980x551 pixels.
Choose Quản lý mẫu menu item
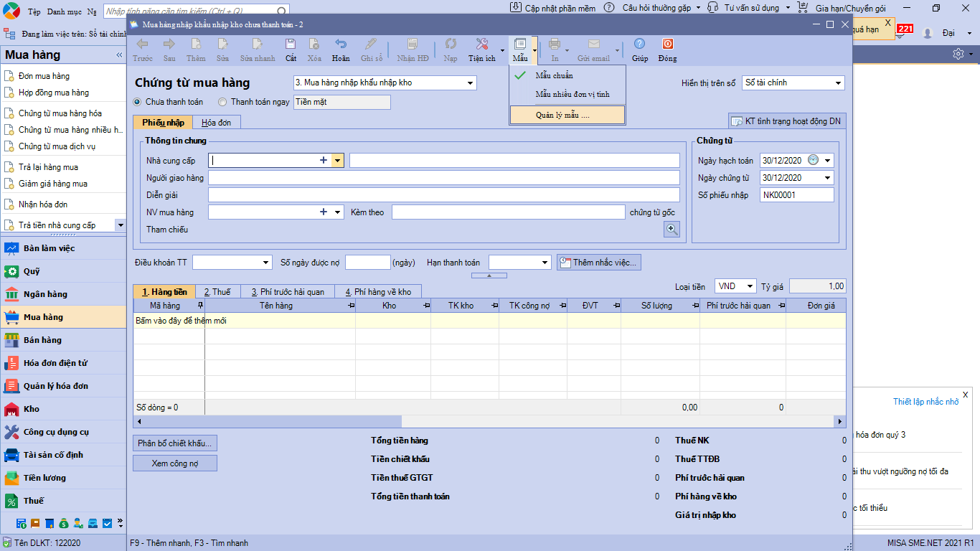(567, 115)
